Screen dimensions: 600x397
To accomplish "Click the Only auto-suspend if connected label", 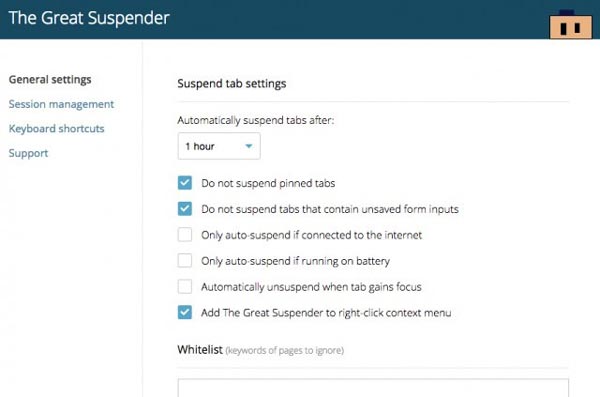I will coord(311,235).
